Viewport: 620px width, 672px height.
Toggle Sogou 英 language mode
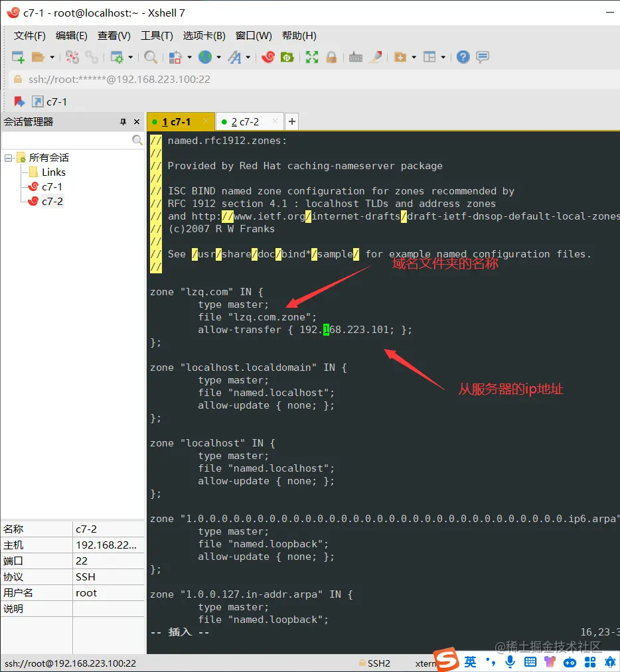coord(471,662)
